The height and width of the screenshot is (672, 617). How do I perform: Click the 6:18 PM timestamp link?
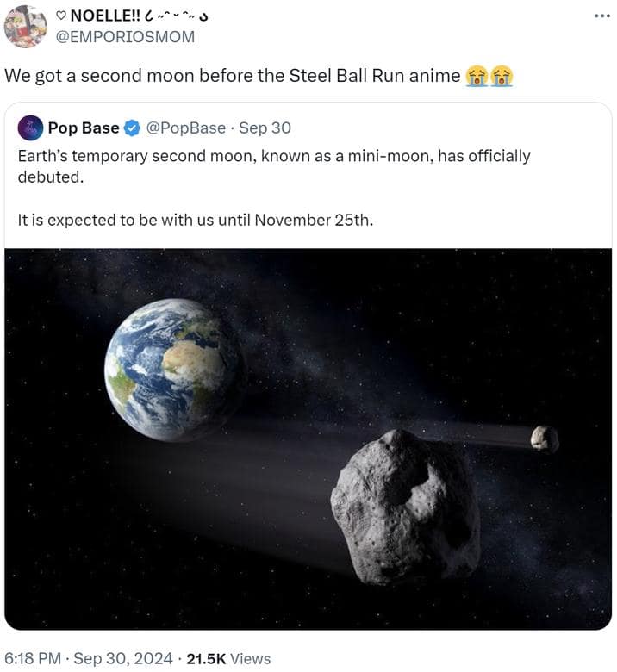(33, 659)
